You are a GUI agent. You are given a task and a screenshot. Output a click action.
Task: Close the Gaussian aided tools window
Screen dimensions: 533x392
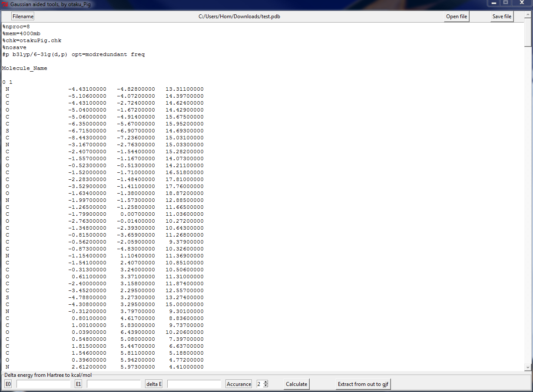(x=521, y=3)
